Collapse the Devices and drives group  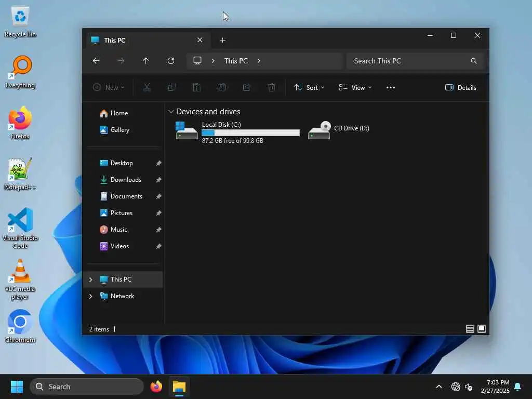point(171,111)
